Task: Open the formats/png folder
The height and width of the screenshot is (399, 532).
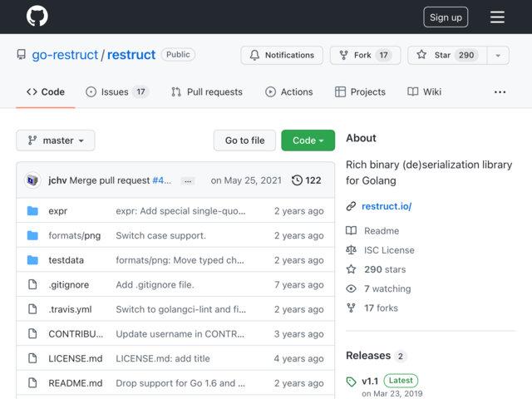Action: click(75, 235)
